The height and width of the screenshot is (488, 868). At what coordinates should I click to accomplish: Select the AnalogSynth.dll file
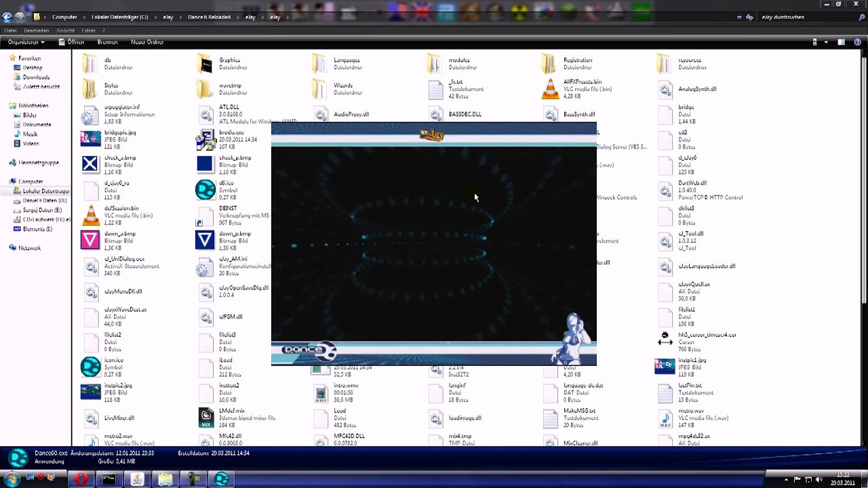(665, 89)
